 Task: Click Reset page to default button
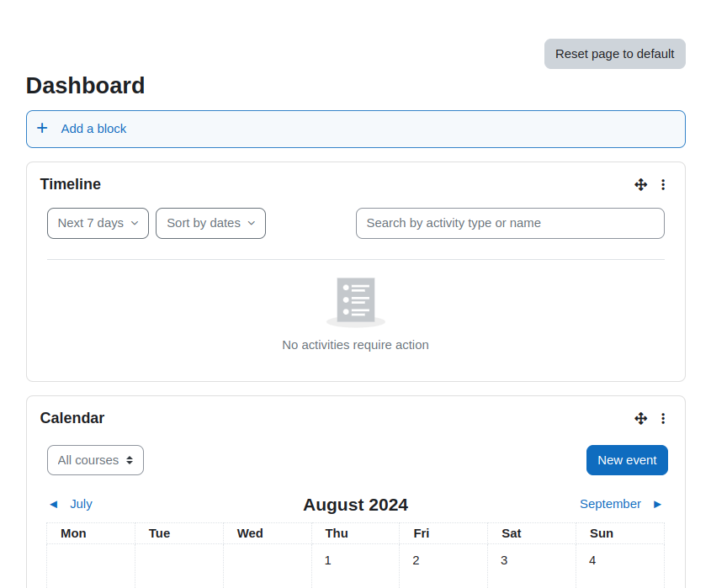click(x=615, y=54)
